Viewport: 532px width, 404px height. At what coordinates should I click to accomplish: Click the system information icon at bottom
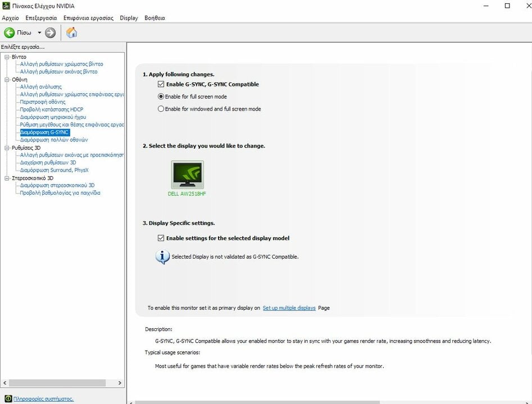pyautogui.click(x=8, y=398)
